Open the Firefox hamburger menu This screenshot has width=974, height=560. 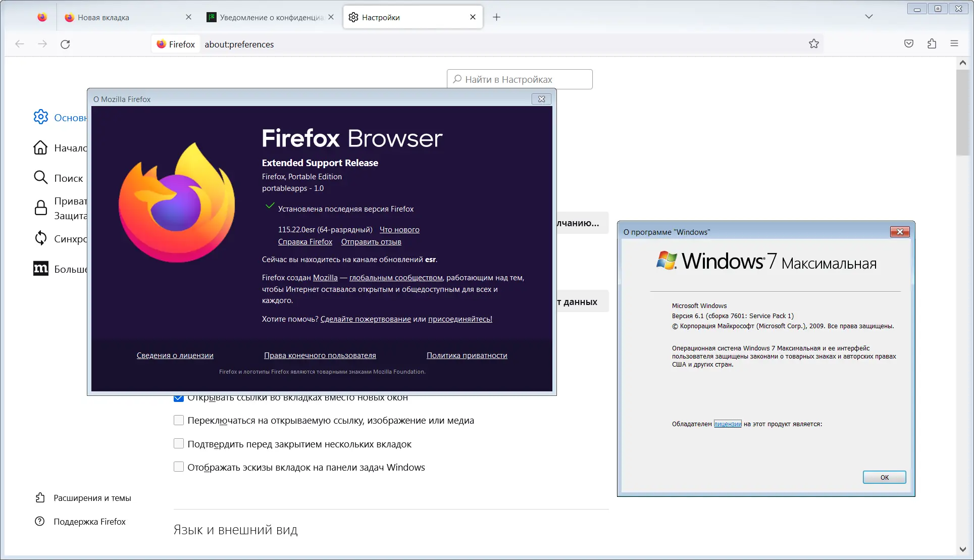(x=954, y=44)
